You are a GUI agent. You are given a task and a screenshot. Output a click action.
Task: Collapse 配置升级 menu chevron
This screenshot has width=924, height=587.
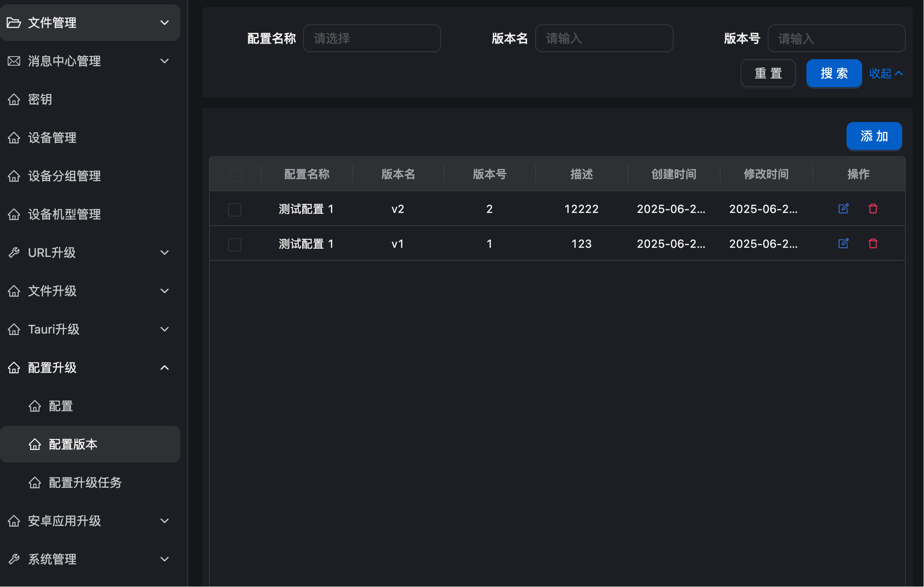pos(165,368)
